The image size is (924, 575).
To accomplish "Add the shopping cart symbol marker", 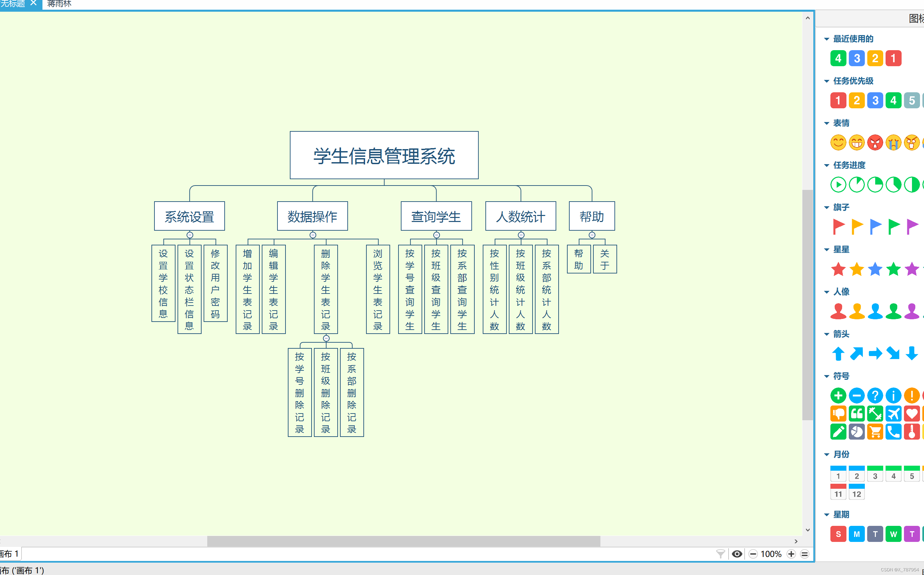I will pos(875,432).
